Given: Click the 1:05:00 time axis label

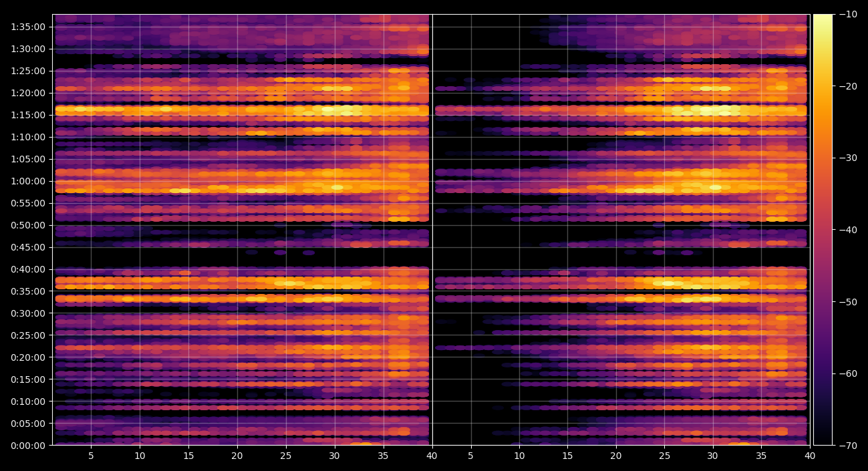Looking at the screenshot, I should 28,159.
